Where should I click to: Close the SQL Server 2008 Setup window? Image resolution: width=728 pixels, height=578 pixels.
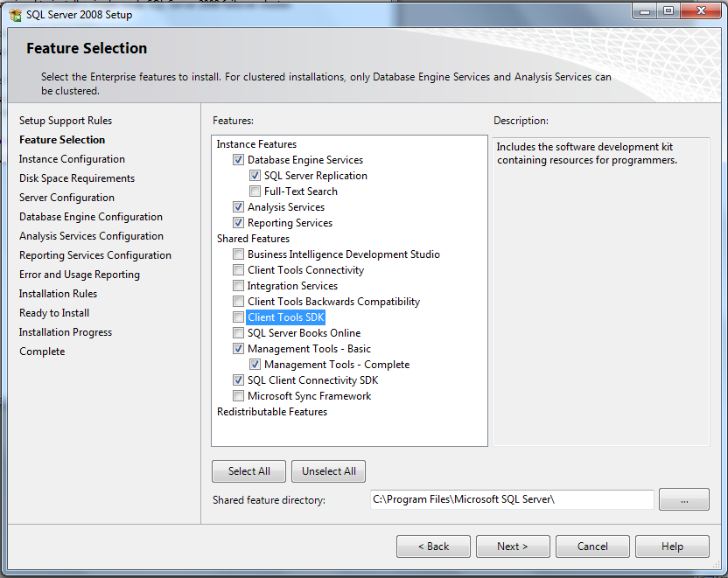coord(701,10)
